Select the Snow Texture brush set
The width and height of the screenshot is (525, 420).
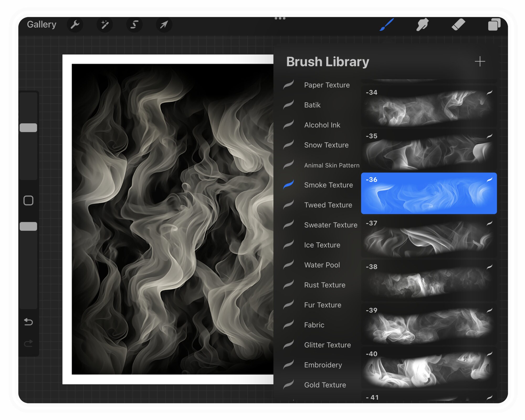326,145
